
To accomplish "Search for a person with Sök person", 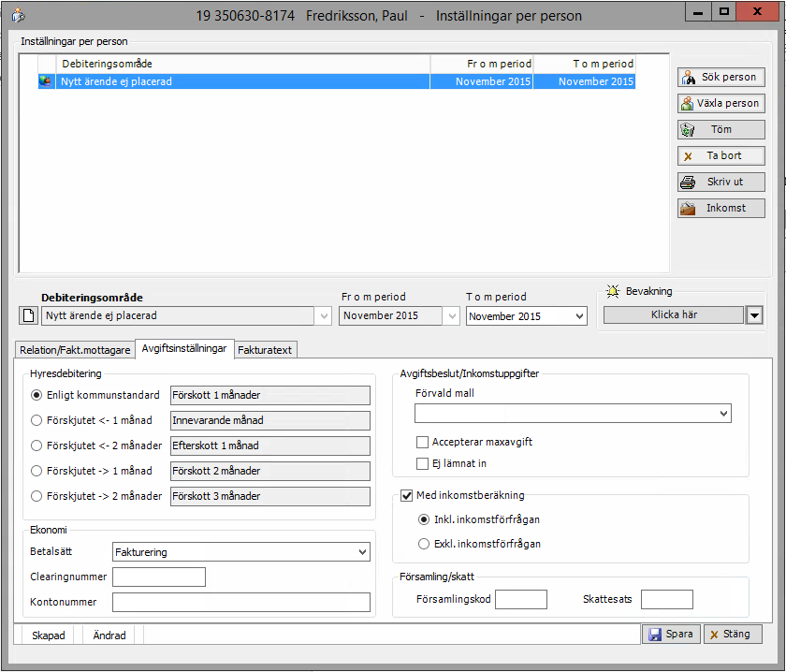I will (720, 78).
